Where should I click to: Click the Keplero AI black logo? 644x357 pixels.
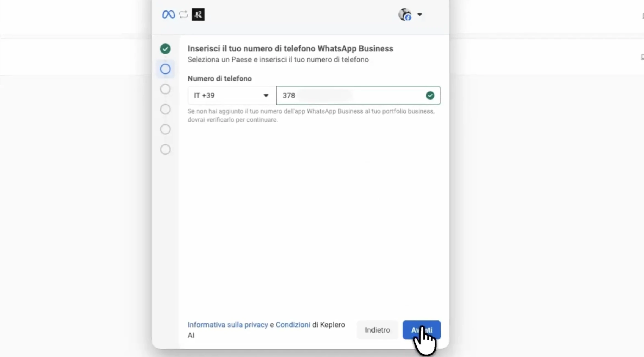198,14
